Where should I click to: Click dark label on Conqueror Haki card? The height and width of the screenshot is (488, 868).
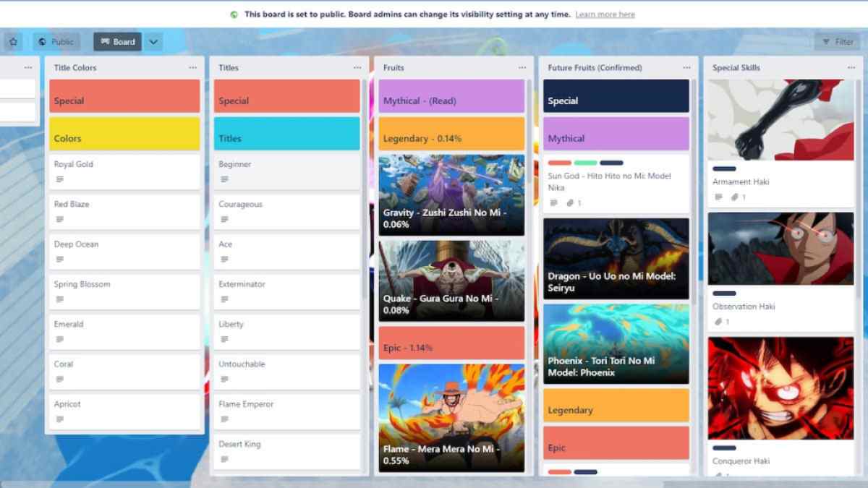[724, 448]
